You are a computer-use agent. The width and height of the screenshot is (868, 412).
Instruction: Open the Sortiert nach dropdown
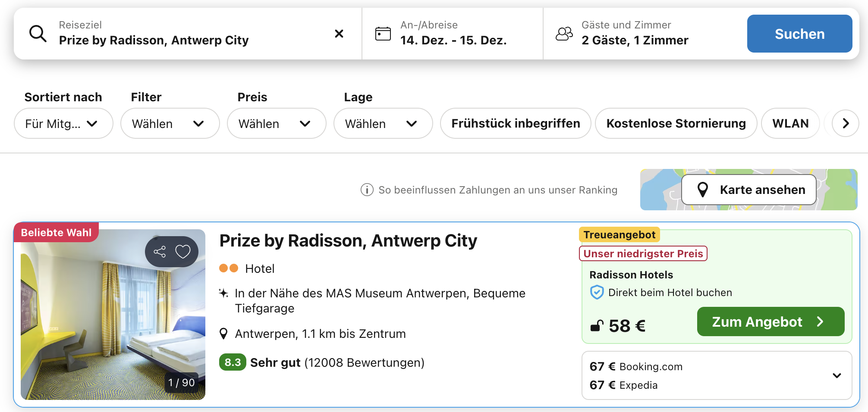pyautogui.click(x=63, y=124)
